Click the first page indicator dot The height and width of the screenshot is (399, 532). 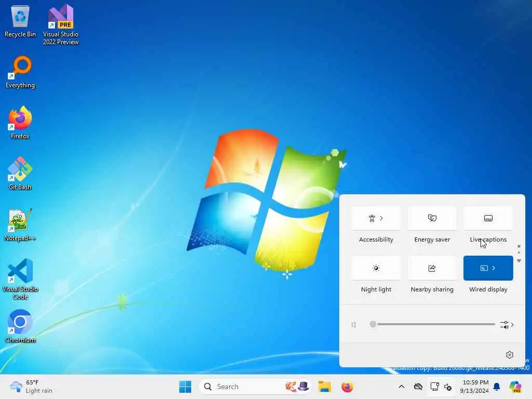click(519, 246)
